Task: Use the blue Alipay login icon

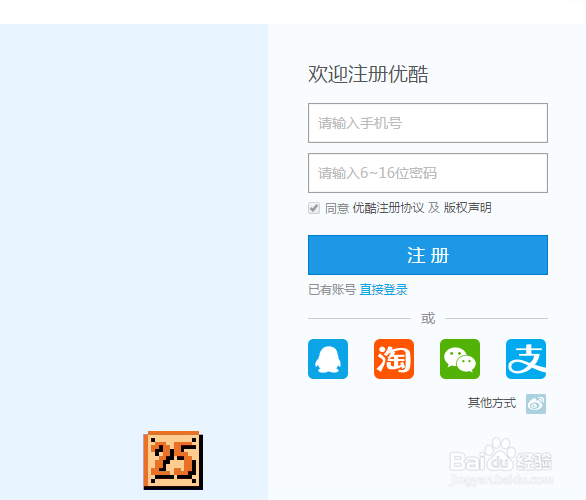Action: coord(526,359)
